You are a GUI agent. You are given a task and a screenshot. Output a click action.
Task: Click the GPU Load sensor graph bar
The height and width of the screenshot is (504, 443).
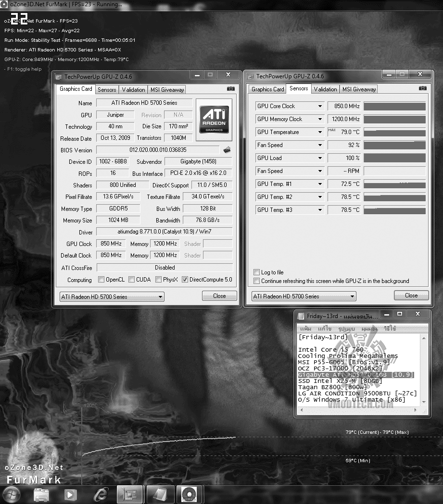click(x=395, y=158)
